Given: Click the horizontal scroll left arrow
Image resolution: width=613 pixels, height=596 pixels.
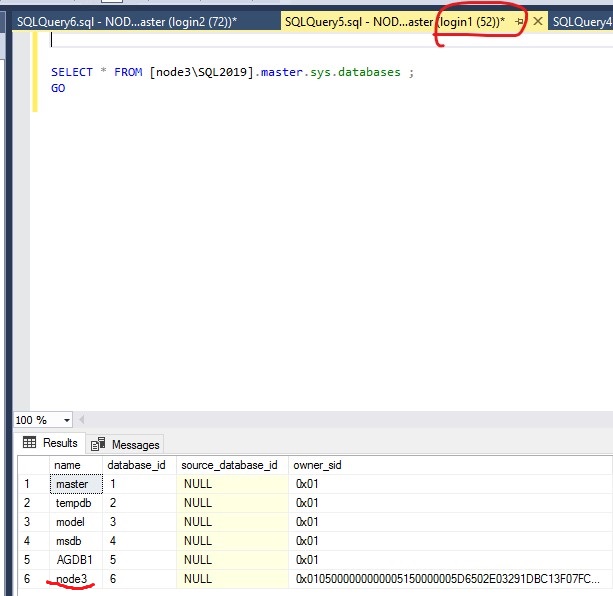Looking at the screenshot, I should (x=81, y=420).
